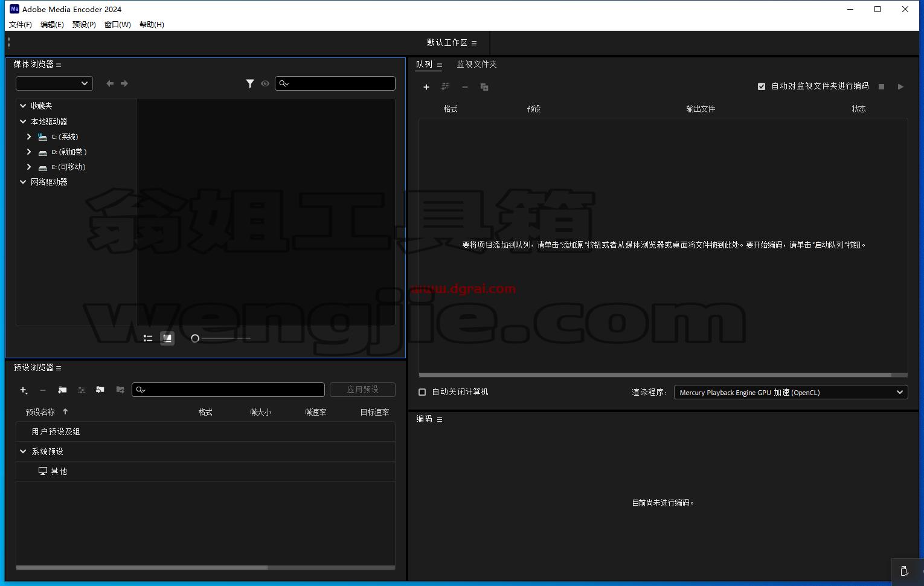Screen dimensions: 924x586
Task: Collapse the 本地驱动器 tree node
Action: pyautogui.click(x=24, y=121)
